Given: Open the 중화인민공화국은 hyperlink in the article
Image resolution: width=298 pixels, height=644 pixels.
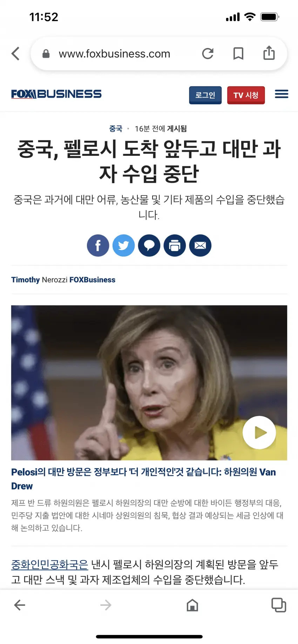Looking at the screenshot, I should [x=50, y=565].
